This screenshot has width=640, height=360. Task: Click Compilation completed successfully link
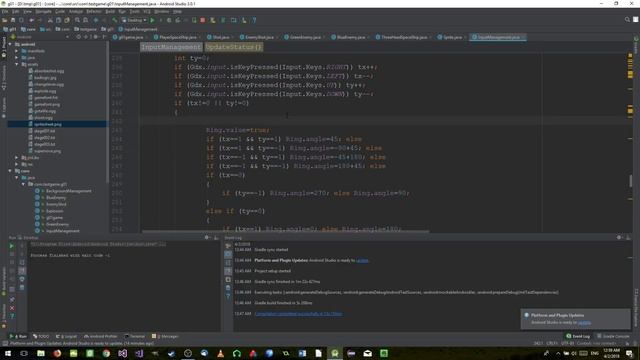(298, 314)
